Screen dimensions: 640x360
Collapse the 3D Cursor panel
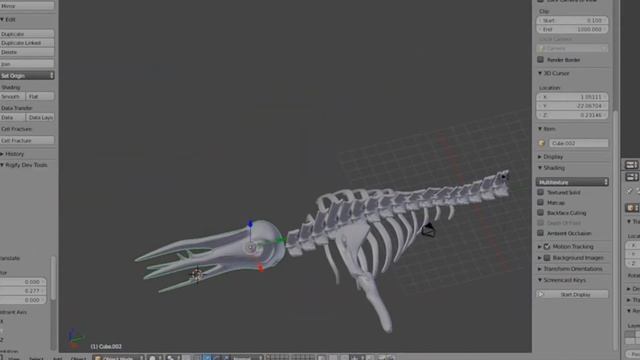(540, 73)
